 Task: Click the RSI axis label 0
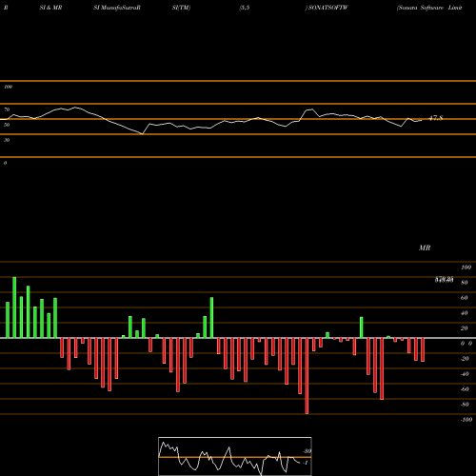(x=5, y=163)
